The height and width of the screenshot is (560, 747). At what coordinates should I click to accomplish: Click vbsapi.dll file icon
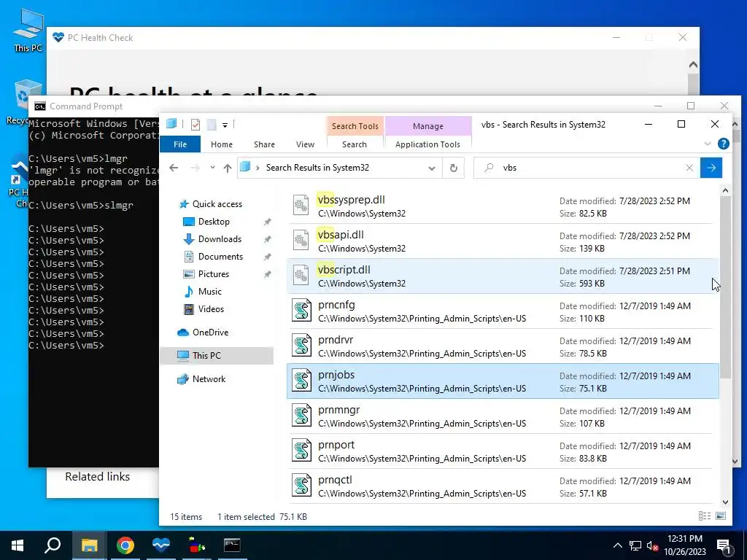(301, 240)
